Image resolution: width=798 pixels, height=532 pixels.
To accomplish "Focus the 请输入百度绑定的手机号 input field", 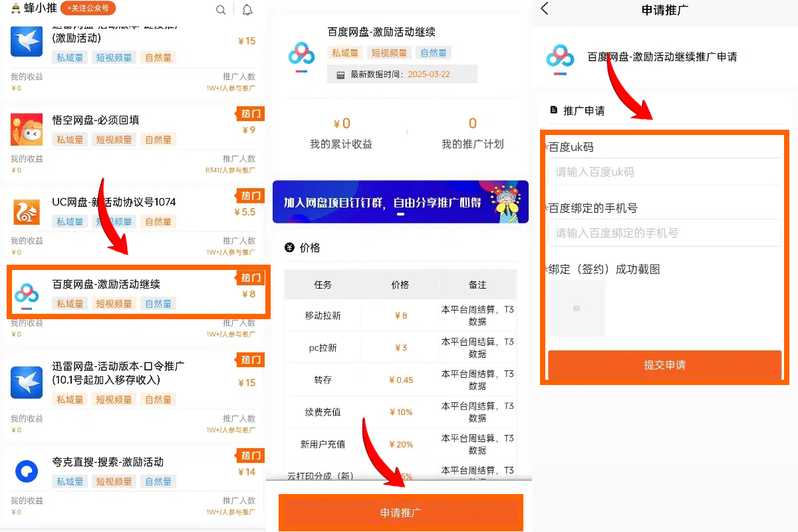I will coord(664,233).
